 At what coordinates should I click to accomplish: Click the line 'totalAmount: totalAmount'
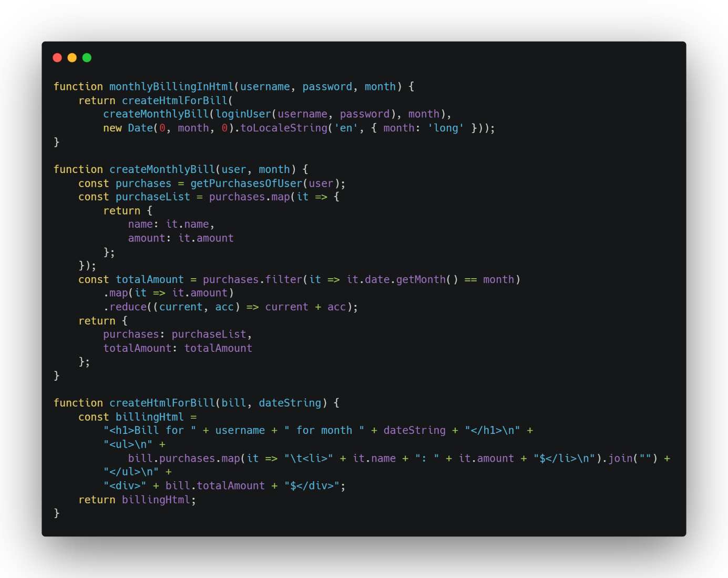[x=178, y=348]
